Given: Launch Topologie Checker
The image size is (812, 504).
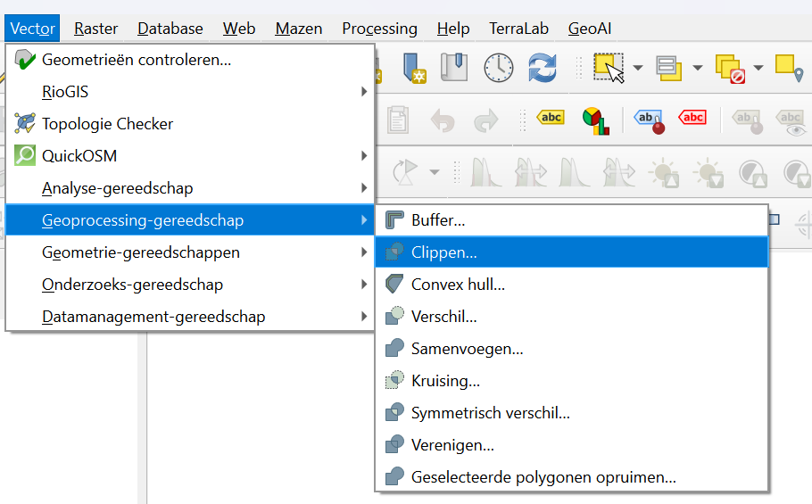Looking at the screenshot, I should click(x=190, y=124).
